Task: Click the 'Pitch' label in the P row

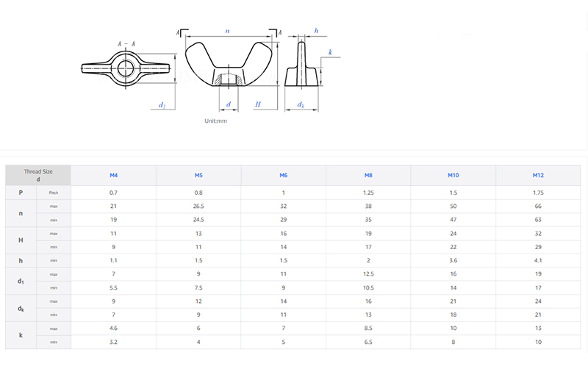Action: tap(54, 193)
